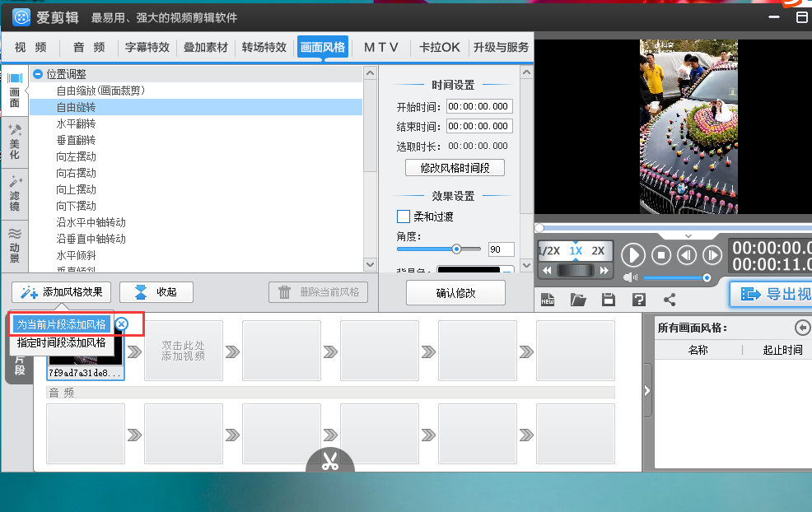The height and width of the screenshot is (512, 812).
Task: Click 结束时间 input field
Action: 479,126
